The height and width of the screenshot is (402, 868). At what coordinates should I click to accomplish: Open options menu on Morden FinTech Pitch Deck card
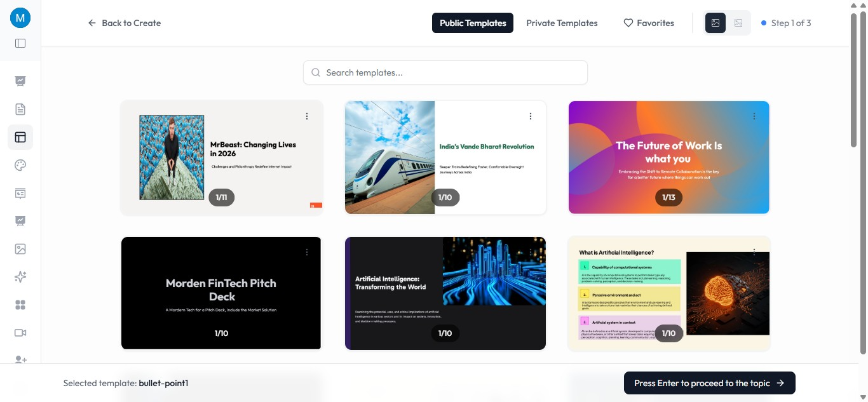[307, 252]
